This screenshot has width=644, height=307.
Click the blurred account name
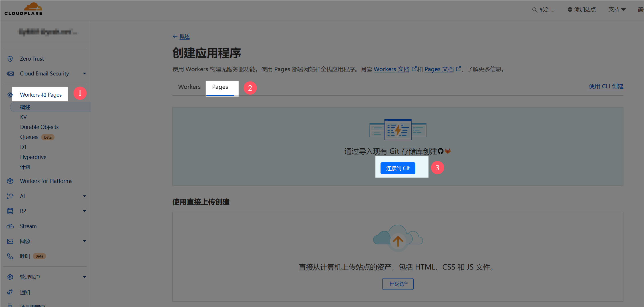pyautogui.click(x=48, y=32)
